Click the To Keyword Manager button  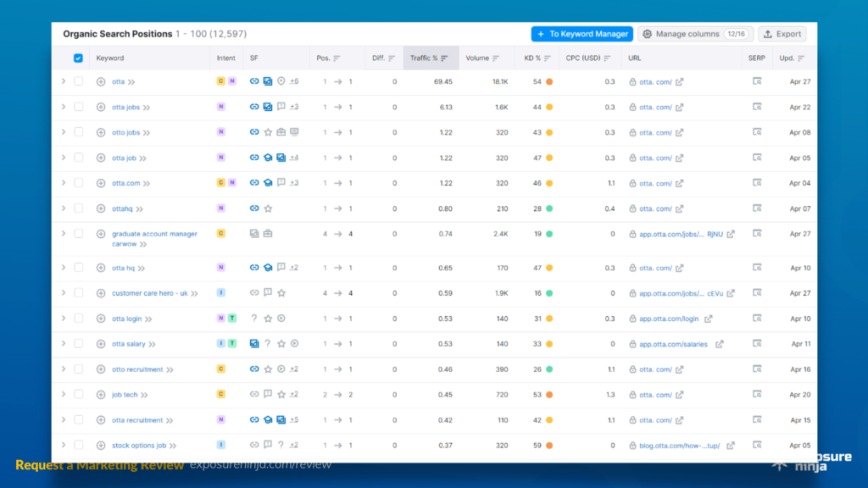click(582, 34)
